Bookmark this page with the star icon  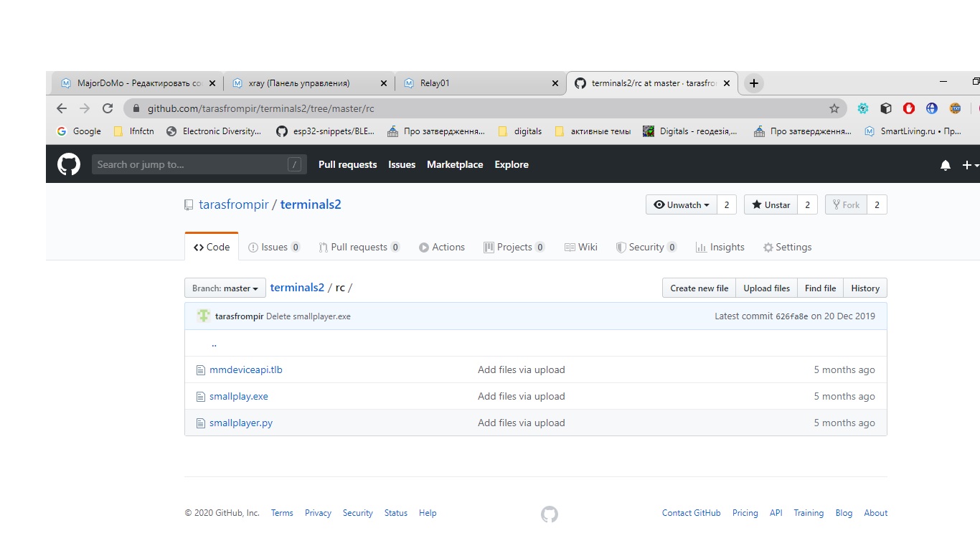[x=834, y=108]
